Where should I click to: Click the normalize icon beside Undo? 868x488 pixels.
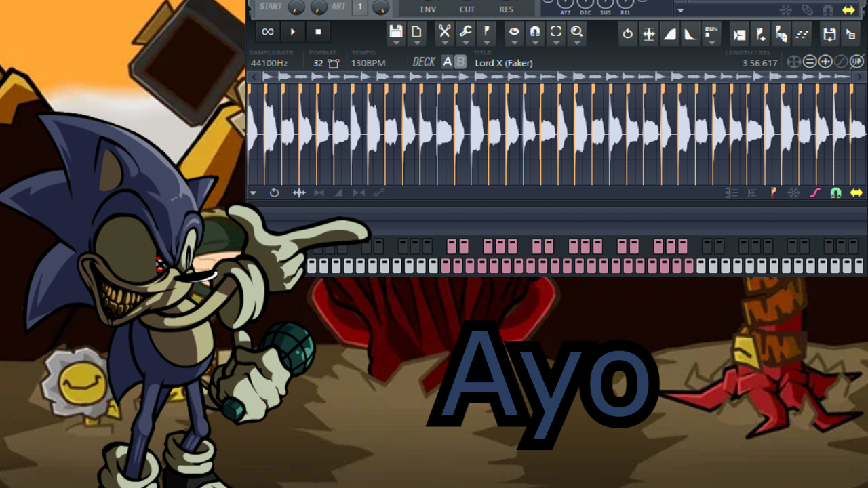[x=649, y=34]
